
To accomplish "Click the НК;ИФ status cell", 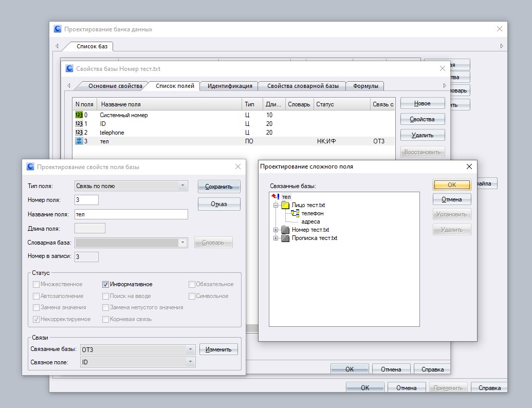I will tap(326, 141).
